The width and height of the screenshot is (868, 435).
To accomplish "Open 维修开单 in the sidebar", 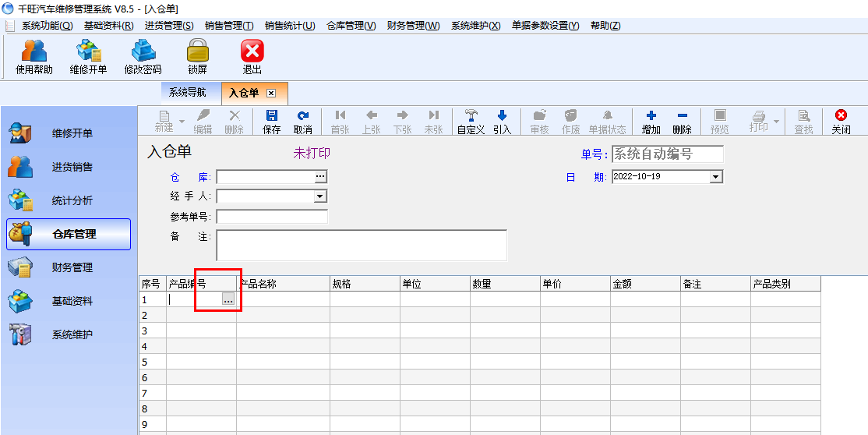I will pyautogui.click(x=69, y=133).
